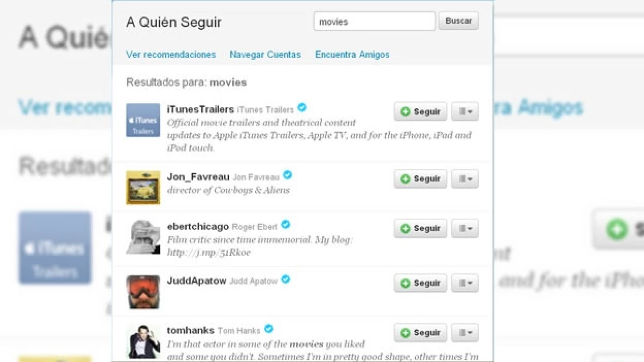Click the 'Resultados para: movies' text
Viewport: 644px width, 362px height.
pos(186,83)
